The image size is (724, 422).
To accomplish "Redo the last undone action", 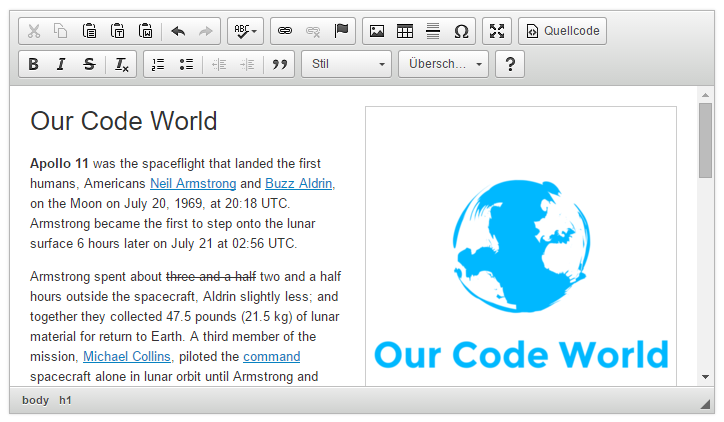I will [205, 31].
